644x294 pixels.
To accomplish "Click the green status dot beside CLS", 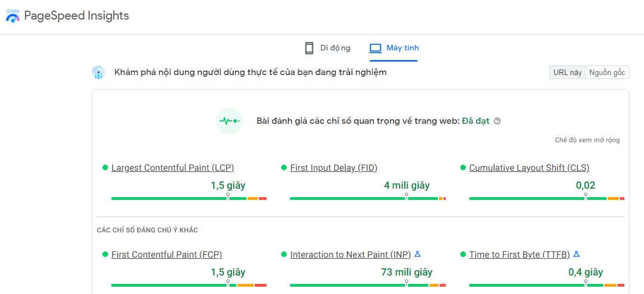I will (x=463, y=167).
